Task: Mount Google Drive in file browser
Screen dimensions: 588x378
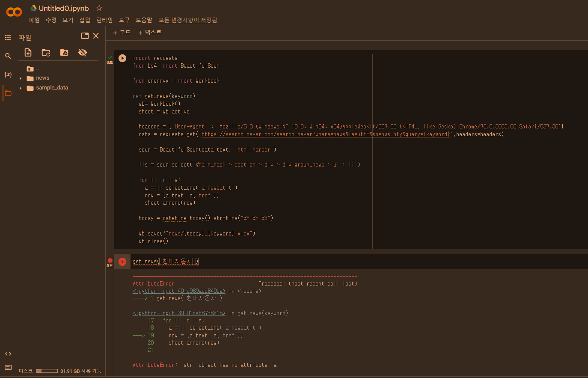Action: [x=64, y=53]
